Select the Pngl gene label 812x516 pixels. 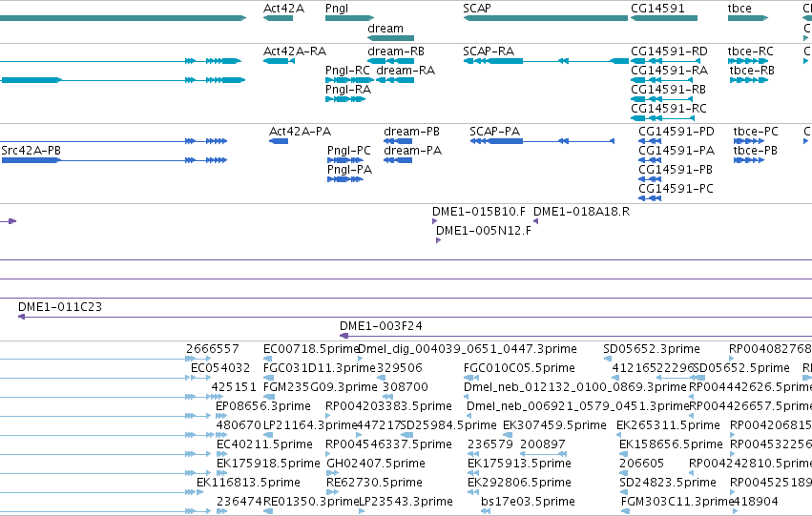coord(337,9)
